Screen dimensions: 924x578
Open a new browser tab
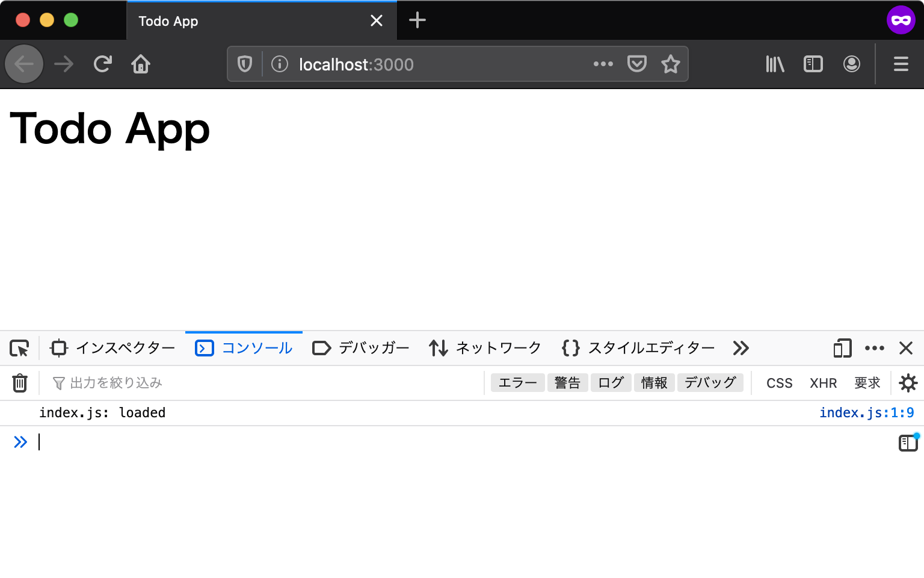[417, 20]
